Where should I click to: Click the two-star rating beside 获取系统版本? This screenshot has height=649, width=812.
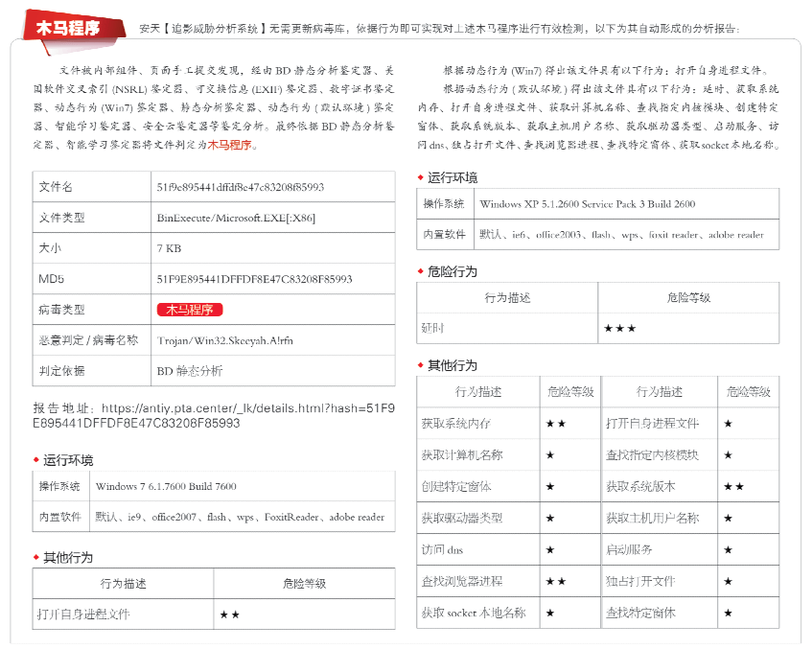(x=733, y=486)
